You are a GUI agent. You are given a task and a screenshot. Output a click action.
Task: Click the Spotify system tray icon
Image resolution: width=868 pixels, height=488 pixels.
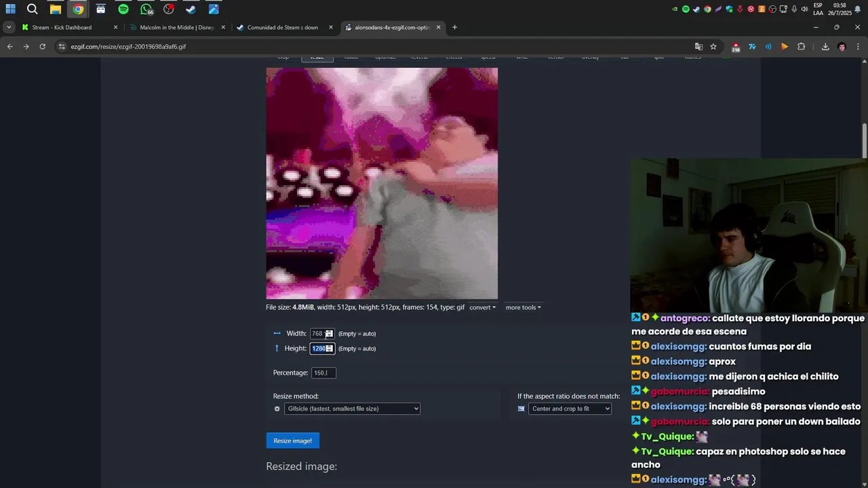(x=686, y=9)
